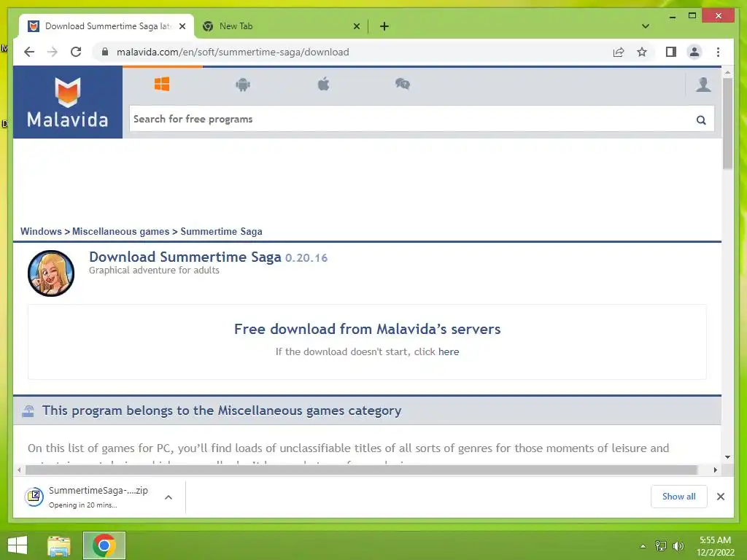Click the horizontal scrollbar right arrow

click(715, 470)
